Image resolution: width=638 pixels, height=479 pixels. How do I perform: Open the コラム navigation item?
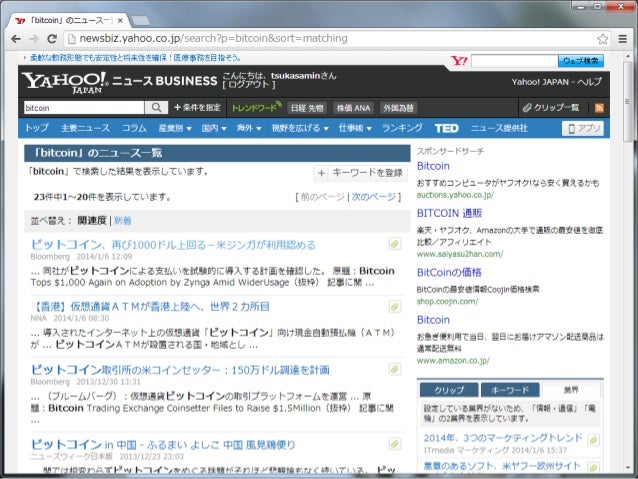click(134, 128)
